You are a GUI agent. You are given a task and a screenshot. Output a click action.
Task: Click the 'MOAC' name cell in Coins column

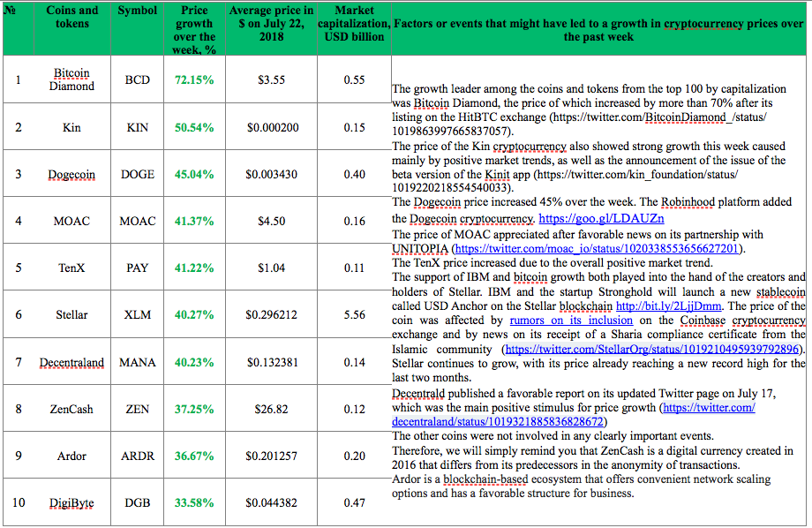pos(72,220)
